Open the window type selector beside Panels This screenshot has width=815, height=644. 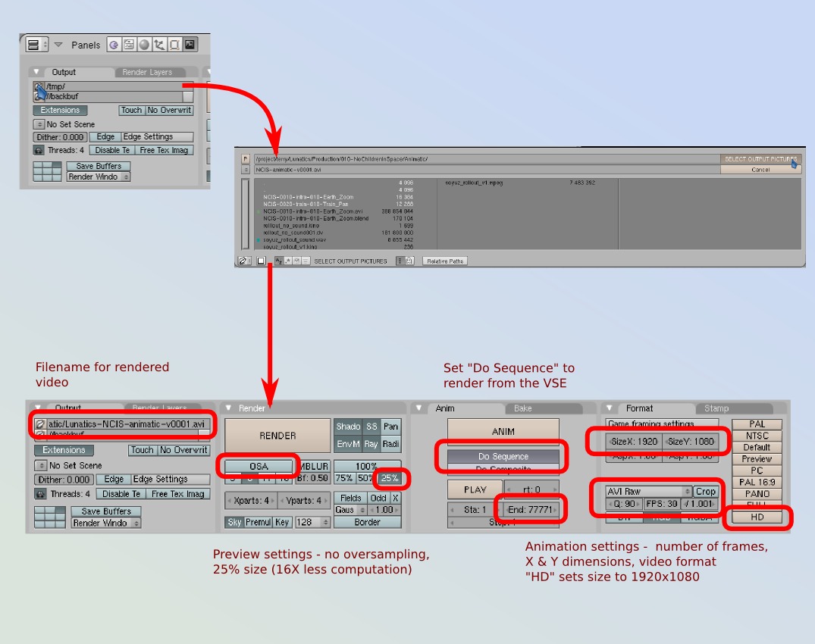point(36,45)
